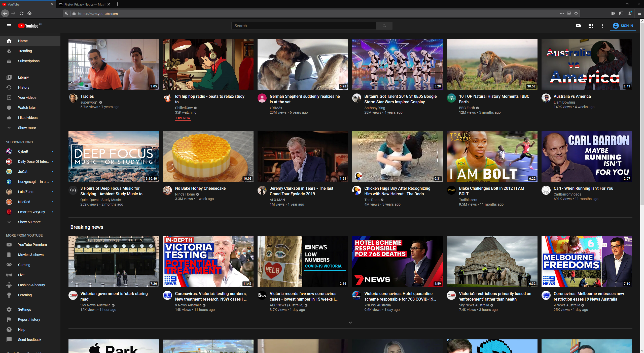The image size is (644, 353).
Task: Open 'German Shepherd suddenly realizes' video title
Action: click(x=305, y=99)
